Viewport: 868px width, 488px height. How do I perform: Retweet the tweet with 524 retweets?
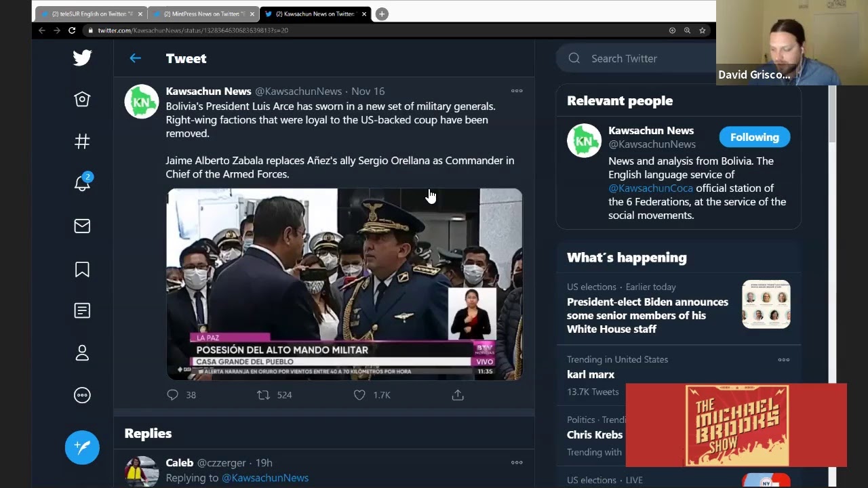[x=263, y=394]
